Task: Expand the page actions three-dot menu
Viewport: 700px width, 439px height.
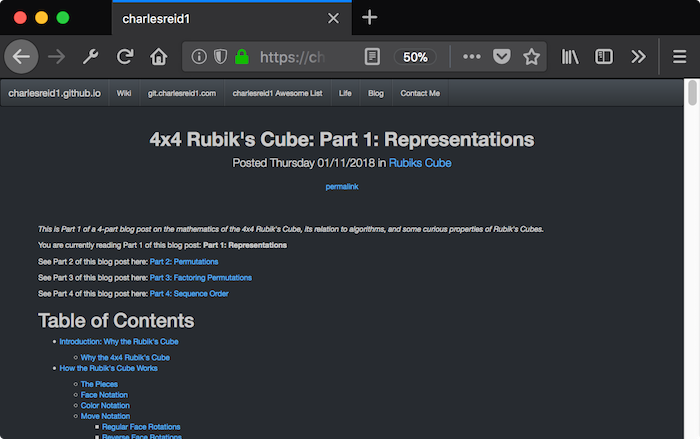Action: pyautogui.click(x=471, y=57)
